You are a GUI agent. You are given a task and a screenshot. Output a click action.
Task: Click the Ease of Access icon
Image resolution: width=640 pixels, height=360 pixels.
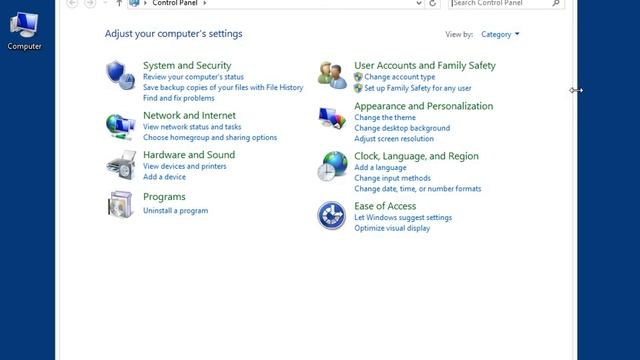[x=331, y=215]
